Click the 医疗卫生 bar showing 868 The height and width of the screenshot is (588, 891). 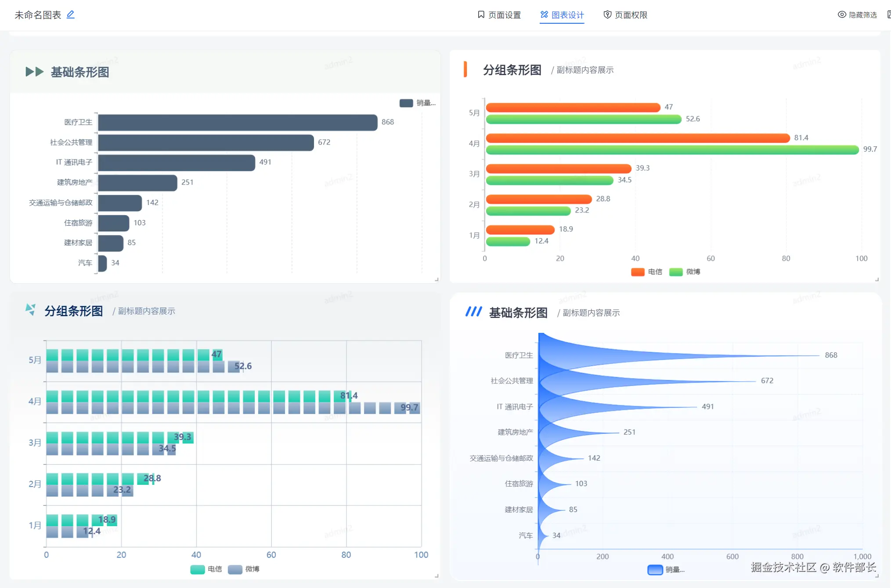(x=237, y=123)
